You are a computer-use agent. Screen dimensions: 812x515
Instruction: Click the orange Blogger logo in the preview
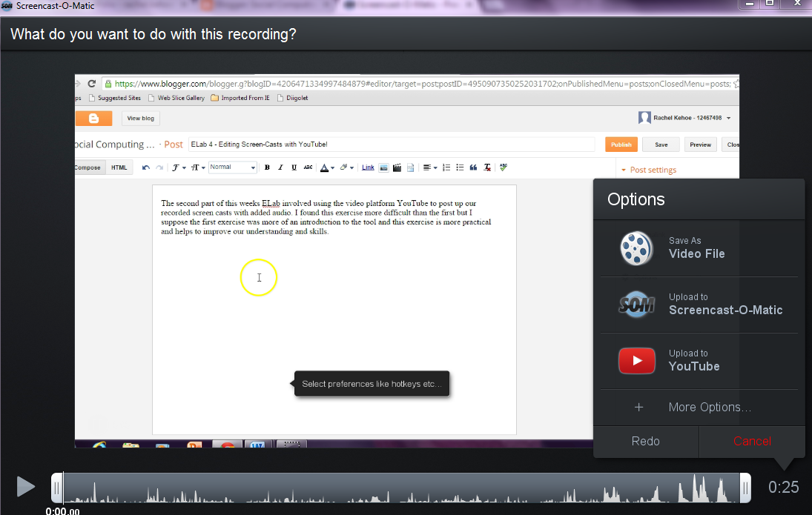pyautogui.click(x=93, y=119)
